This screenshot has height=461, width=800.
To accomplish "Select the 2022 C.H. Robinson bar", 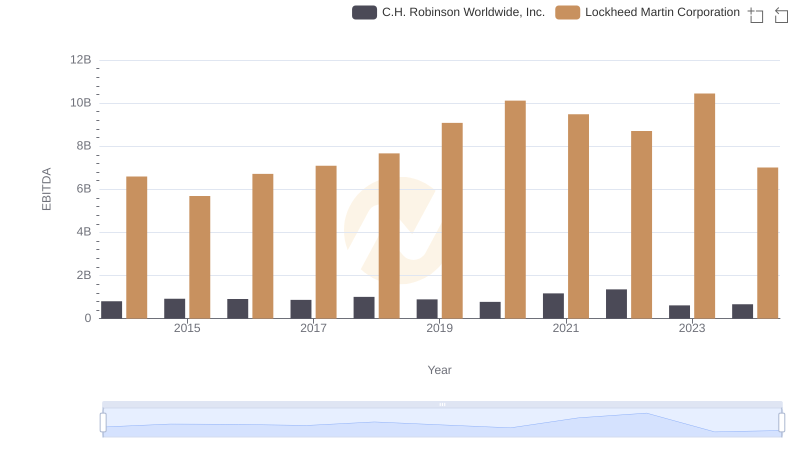I will point(616,304).
